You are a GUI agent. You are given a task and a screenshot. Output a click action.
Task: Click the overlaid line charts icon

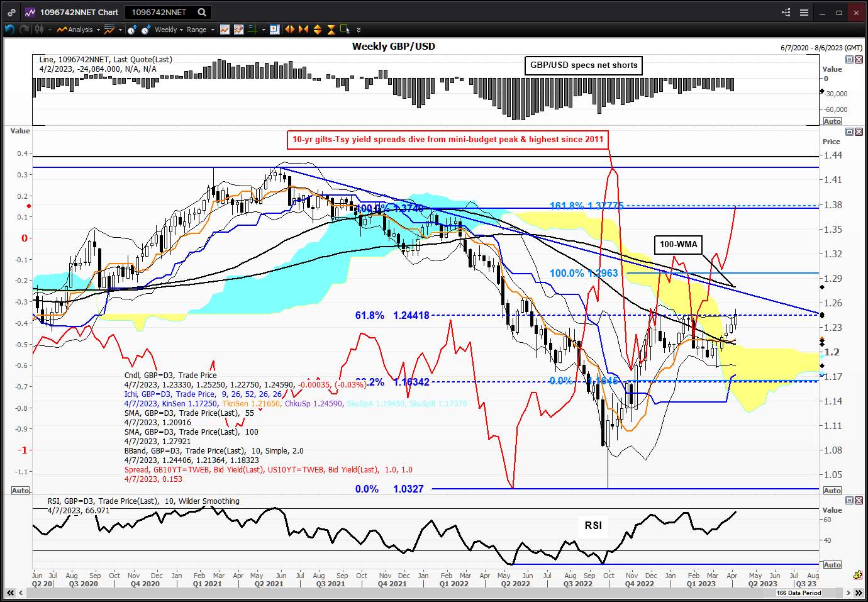[x=238, y=29]
